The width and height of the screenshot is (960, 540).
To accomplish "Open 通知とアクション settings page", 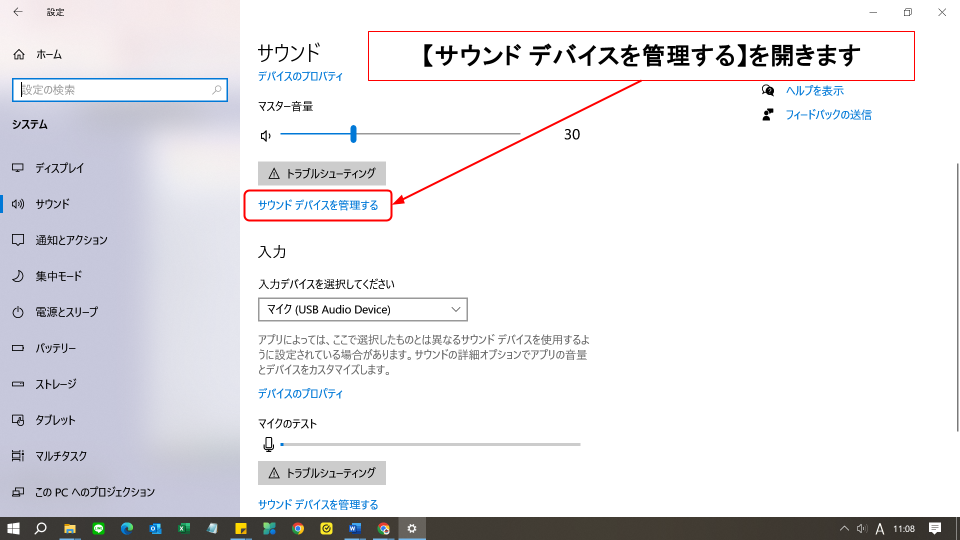I will [70, 240].
